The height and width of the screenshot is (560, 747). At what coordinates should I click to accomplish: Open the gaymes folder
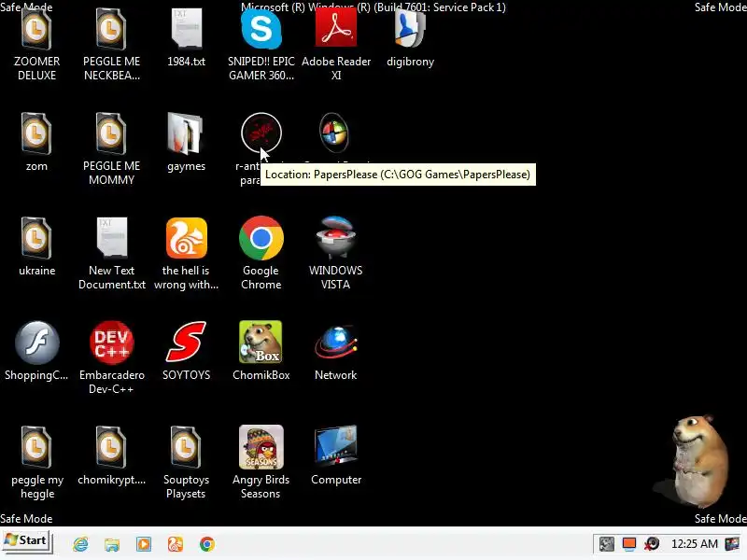point(186,133)
